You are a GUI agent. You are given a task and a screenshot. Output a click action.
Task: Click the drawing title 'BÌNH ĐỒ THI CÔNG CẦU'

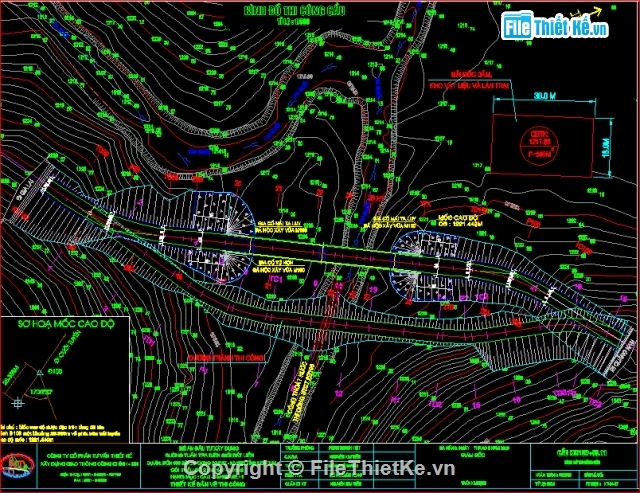pyautogui.click(x=294, y=11)
